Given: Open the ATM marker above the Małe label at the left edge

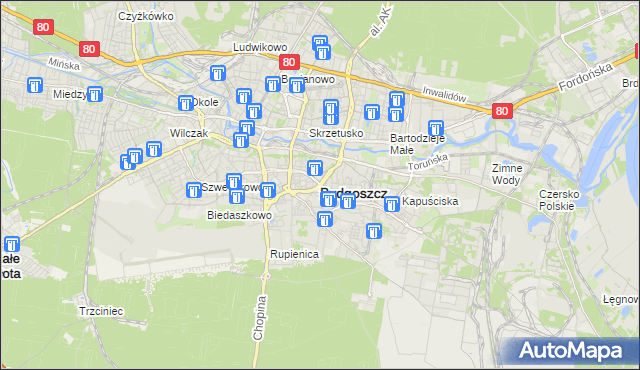Looking at the screenshot, I should (x=12, y=245).
